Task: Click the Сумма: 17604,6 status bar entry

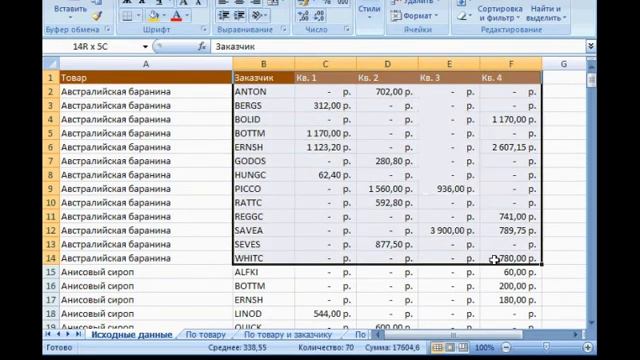Action: 392,348
